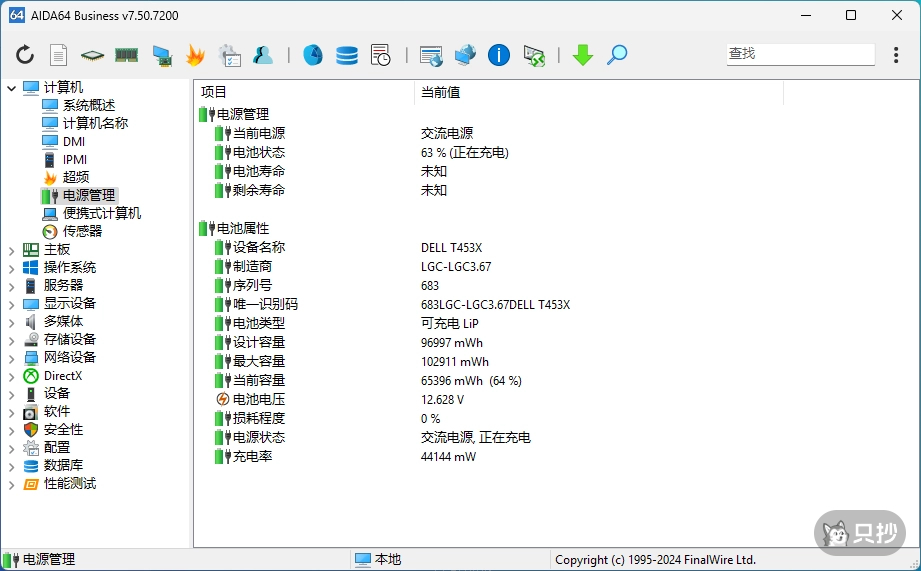921x571 pixels.
Task: Launch the flame stability test icon
Action: (195, 55)
